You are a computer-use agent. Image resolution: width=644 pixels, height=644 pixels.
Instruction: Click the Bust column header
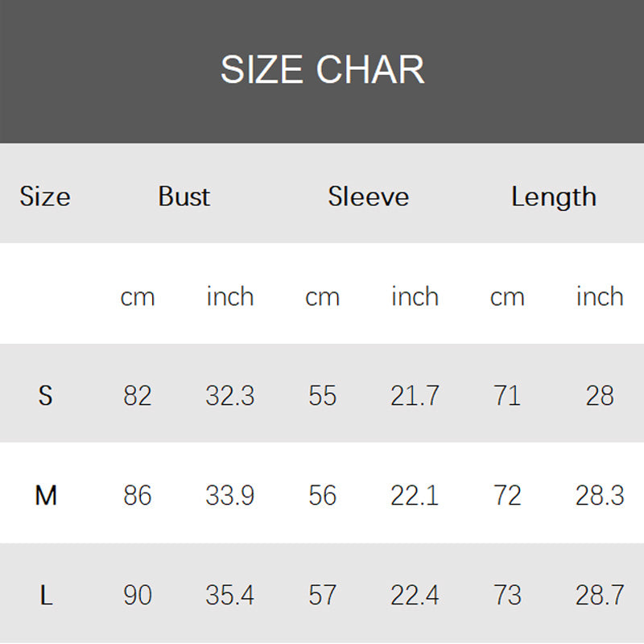tap(184, 196)
